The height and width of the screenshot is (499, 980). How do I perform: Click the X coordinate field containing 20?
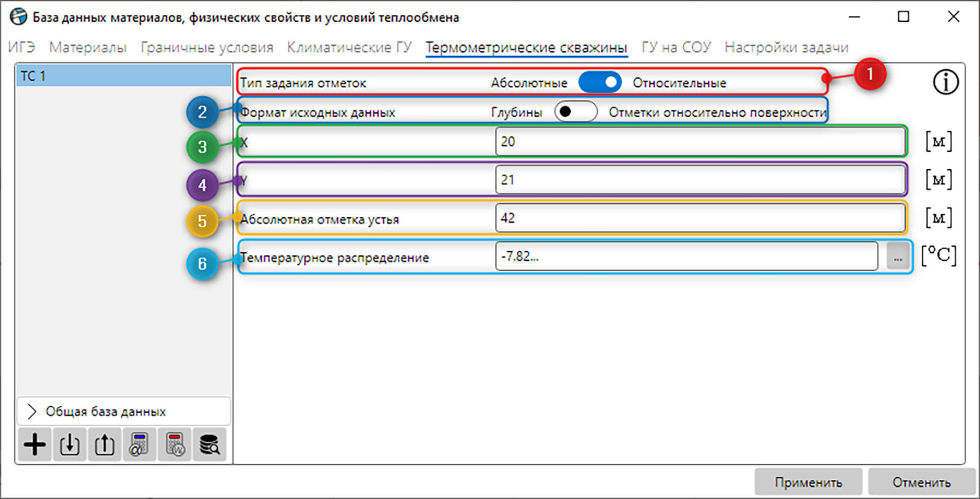pyautogui.click(x=700, y=141)
